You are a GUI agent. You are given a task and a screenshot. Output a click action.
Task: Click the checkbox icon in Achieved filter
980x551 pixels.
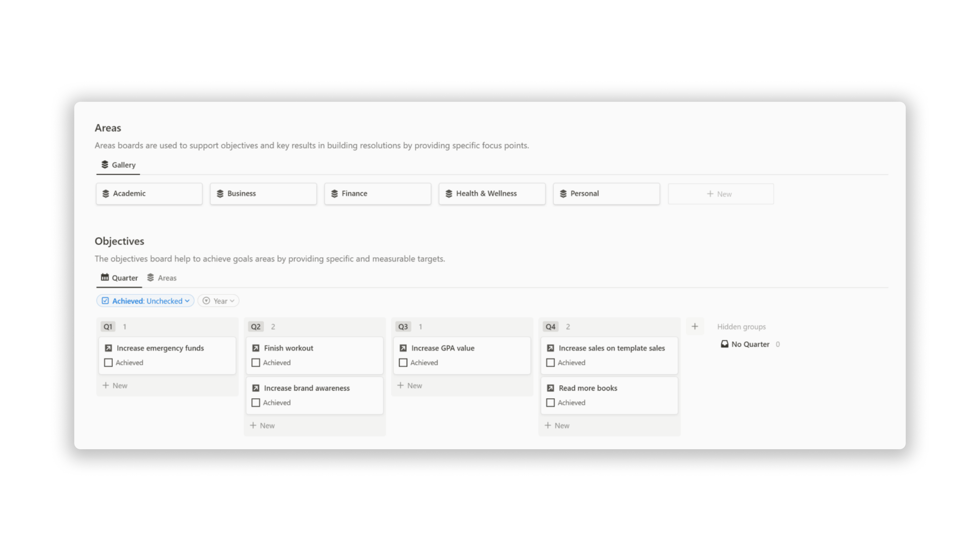(105, 301)
